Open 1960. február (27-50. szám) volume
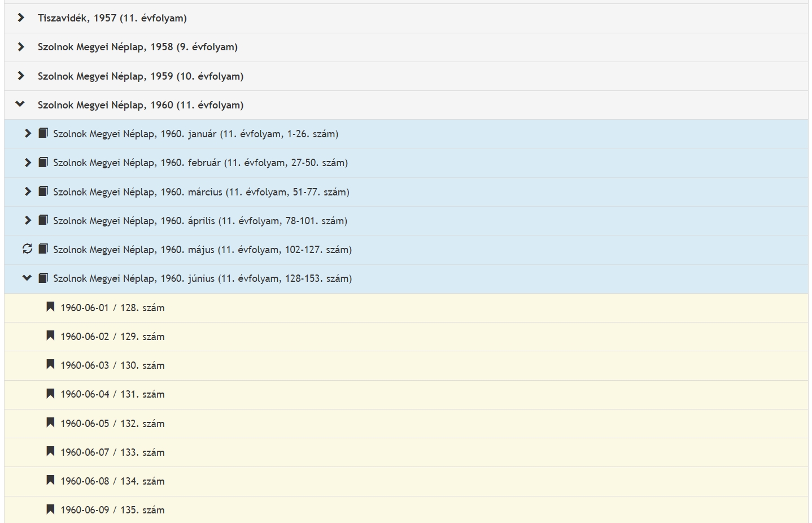Screen dimensions: 812x523 [x=200, y=163]
